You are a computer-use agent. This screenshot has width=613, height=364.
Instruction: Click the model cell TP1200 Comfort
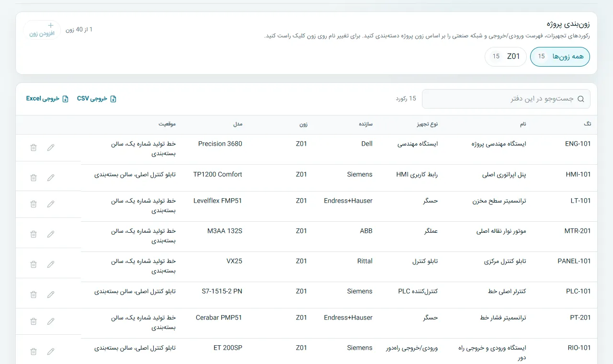pos(218,174)
